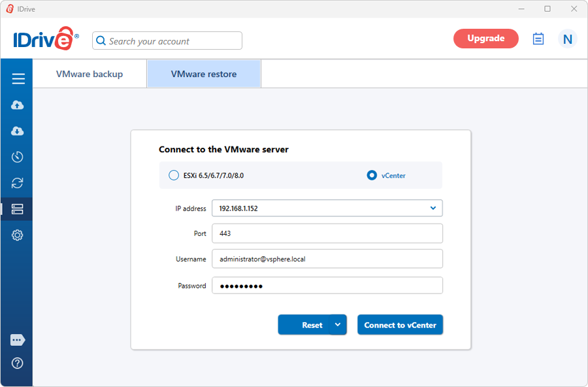Open the hamburger menu in sidebar

[x=18, y=78]
